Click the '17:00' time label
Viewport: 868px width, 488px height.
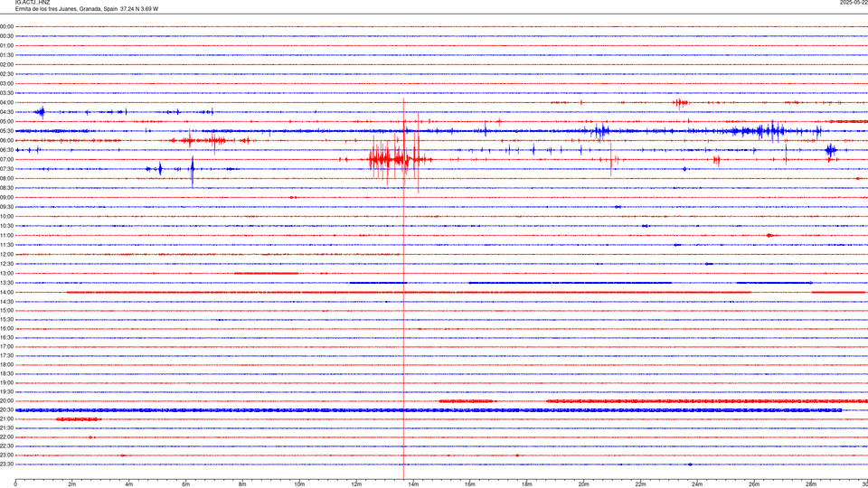6,346
